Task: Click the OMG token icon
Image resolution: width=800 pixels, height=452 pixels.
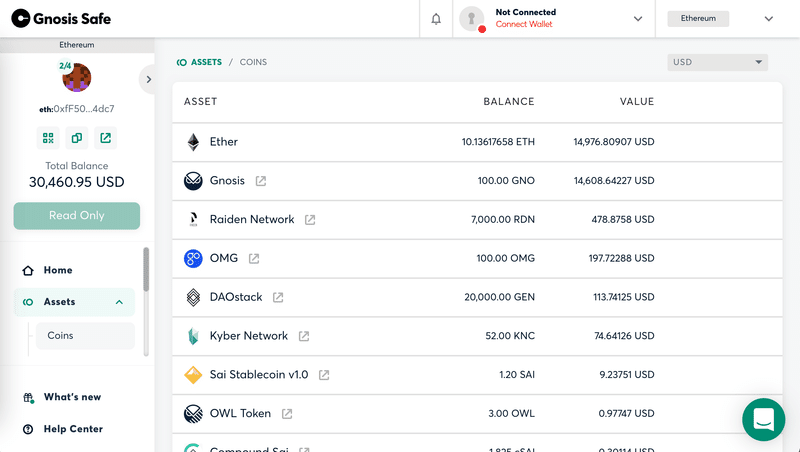Action: [x=193, y=258]
